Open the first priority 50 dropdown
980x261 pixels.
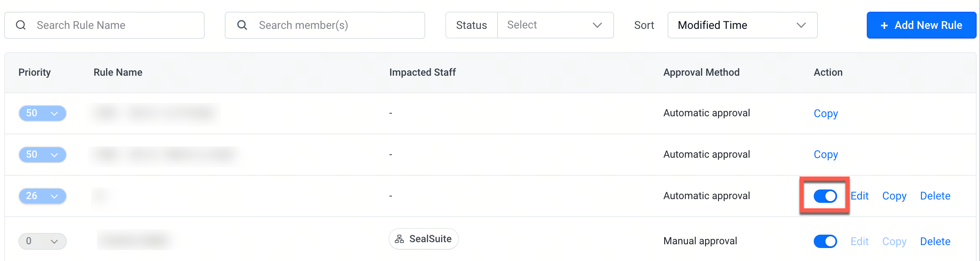42,113
